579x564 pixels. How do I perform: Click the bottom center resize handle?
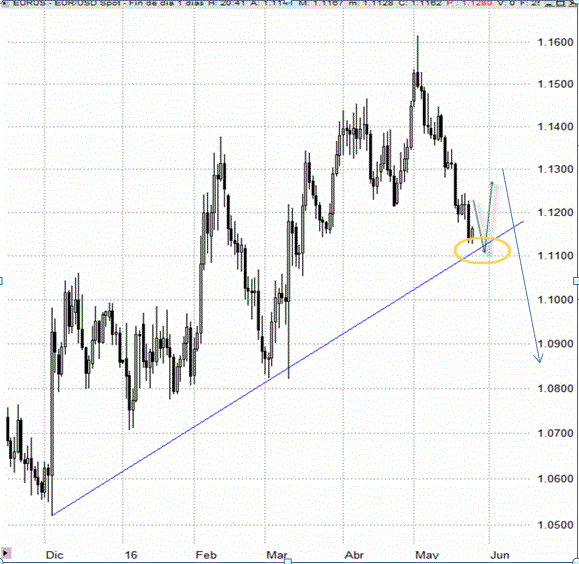[288, 561]
